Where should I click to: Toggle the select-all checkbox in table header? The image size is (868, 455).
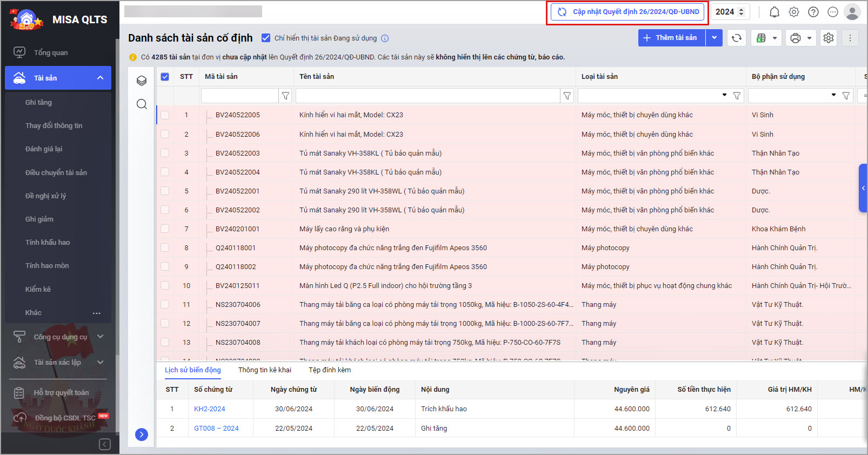(165, 77)
